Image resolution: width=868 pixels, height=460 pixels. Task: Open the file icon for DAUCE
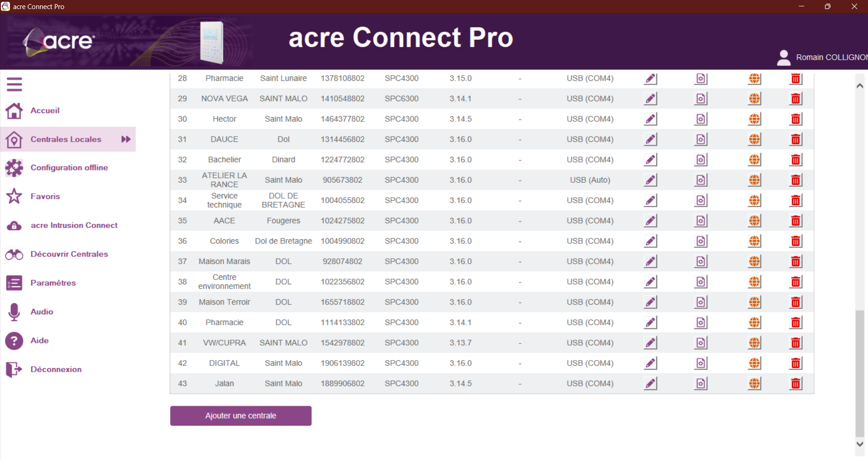701,139
